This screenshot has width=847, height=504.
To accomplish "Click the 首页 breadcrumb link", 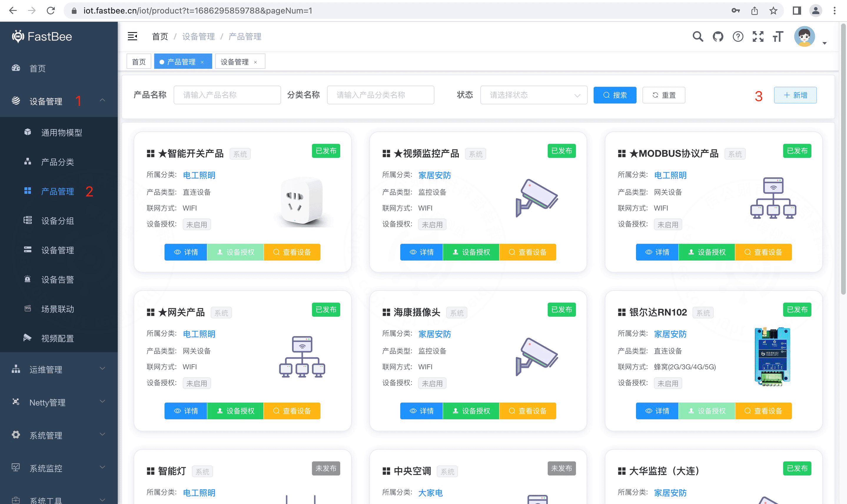I will pos(160,36).
